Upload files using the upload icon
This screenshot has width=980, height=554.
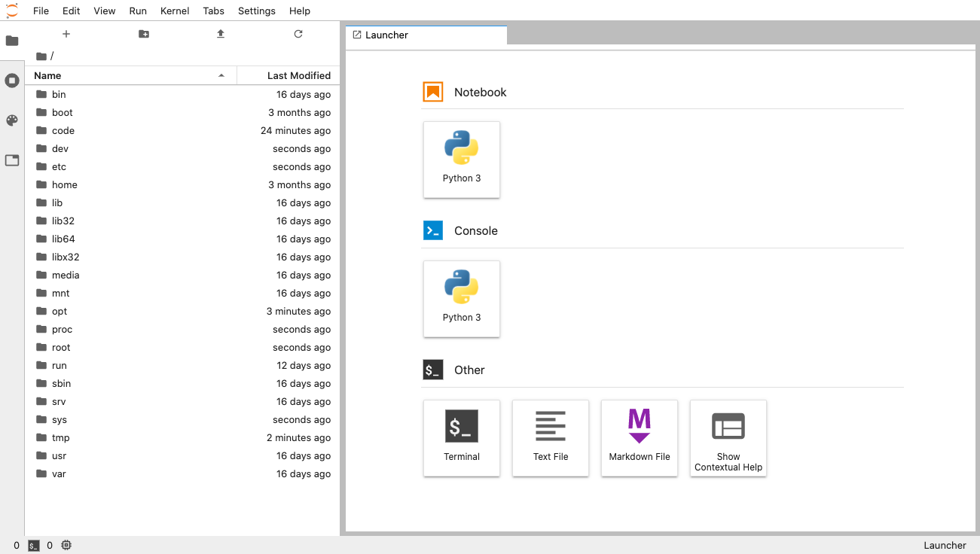(x=220, y=34)
